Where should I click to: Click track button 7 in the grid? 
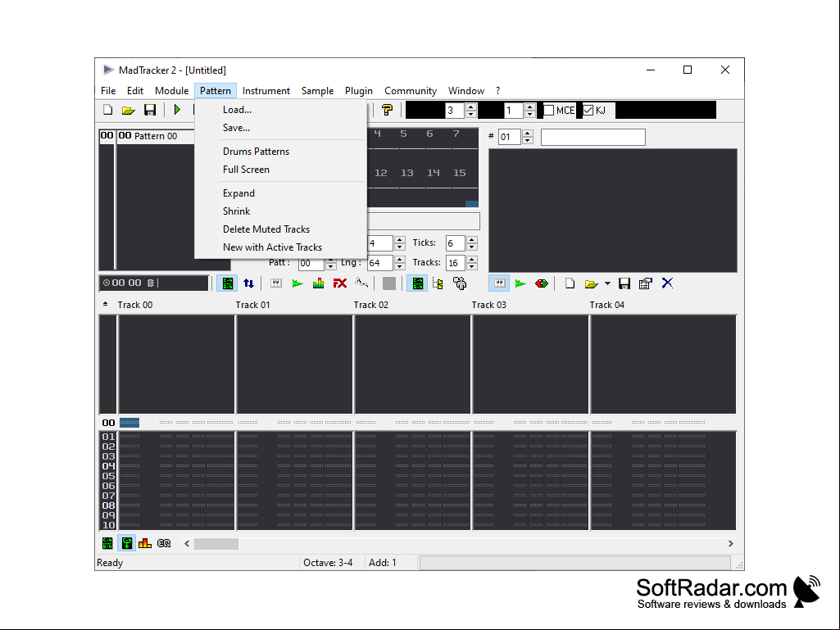tap(456, 134)
